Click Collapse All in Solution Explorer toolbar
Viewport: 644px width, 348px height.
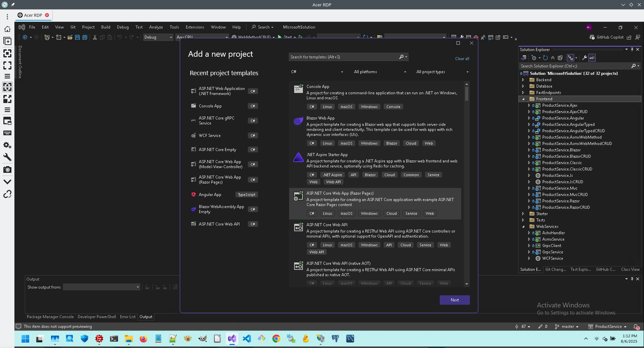point(553,58)
